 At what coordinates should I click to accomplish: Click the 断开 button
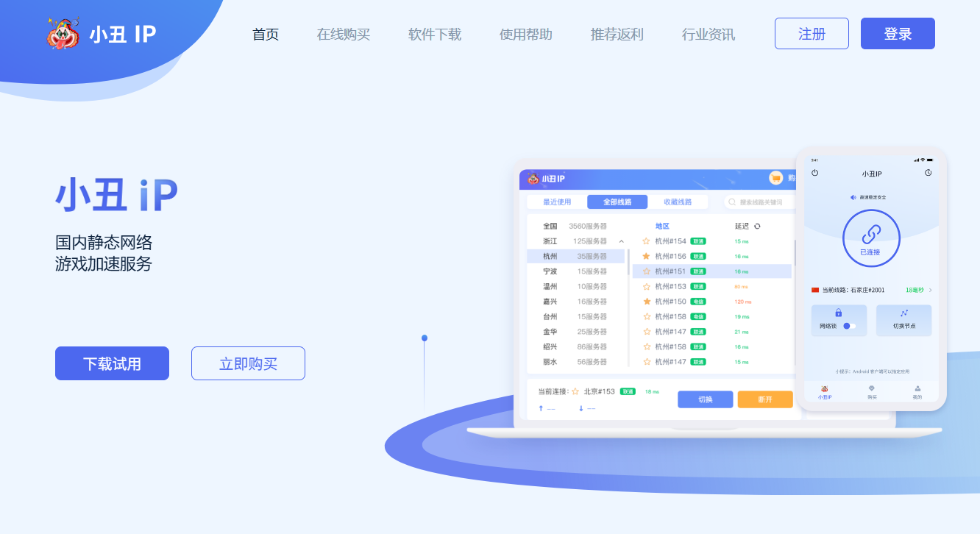tap(765, 399)
